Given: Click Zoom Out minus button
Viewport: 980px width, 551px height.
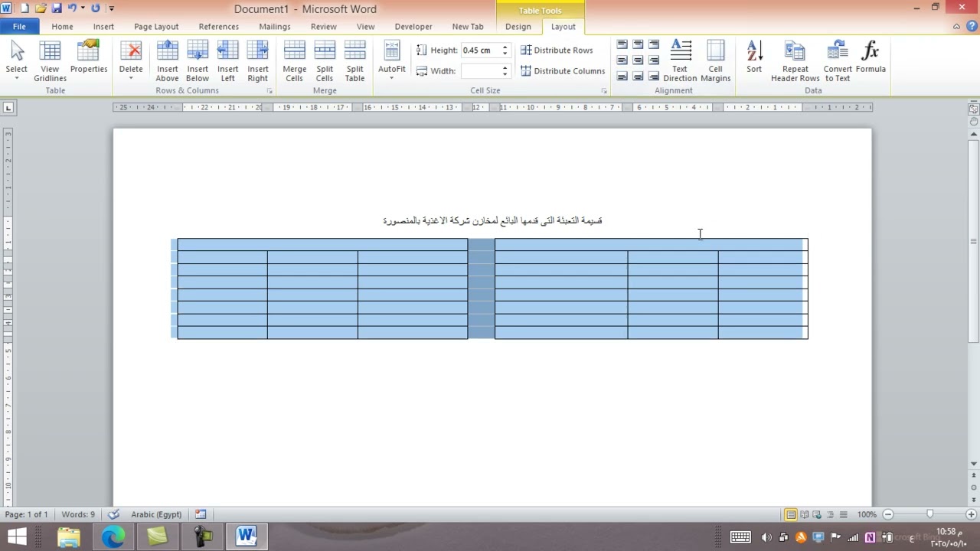Looking at the screenshot, I should point(888,514).
